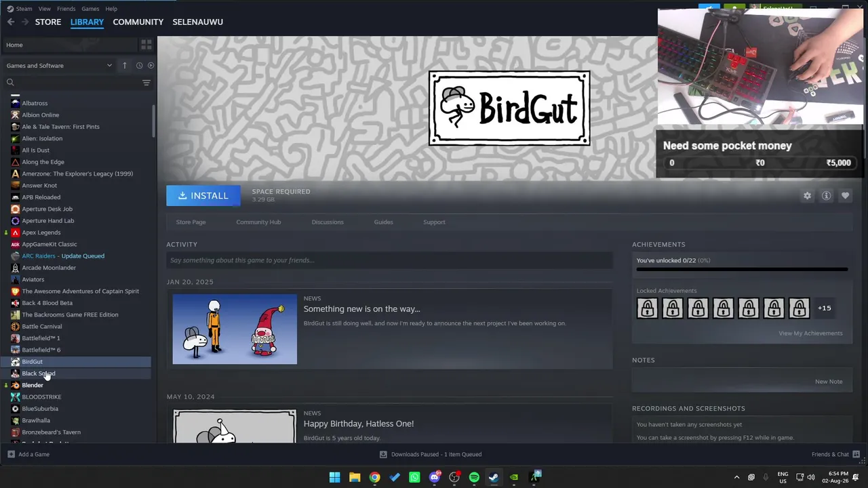The image size is (868, 488).
Task: Click +15 more locked achievements
Action: 824,308
